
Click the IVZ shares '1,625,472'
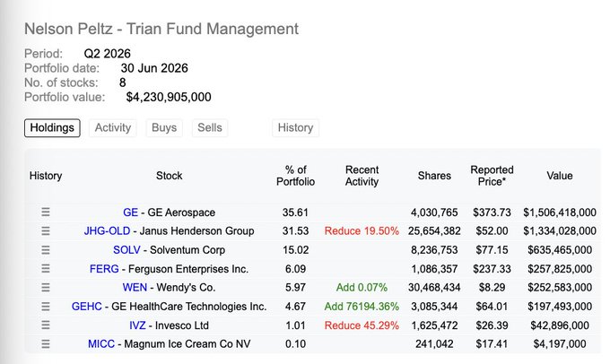pyautogui.click(x=434, y=325)
